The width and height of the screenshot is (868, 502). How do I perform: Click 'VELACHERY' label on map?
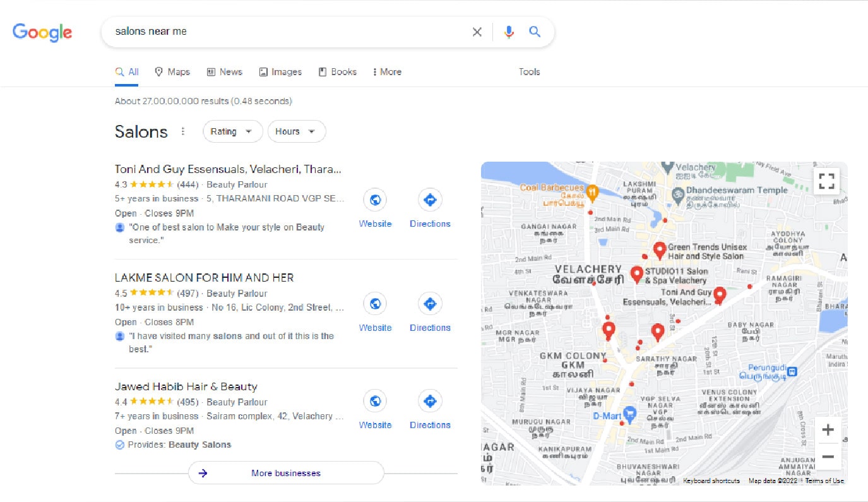coord(588,269)
